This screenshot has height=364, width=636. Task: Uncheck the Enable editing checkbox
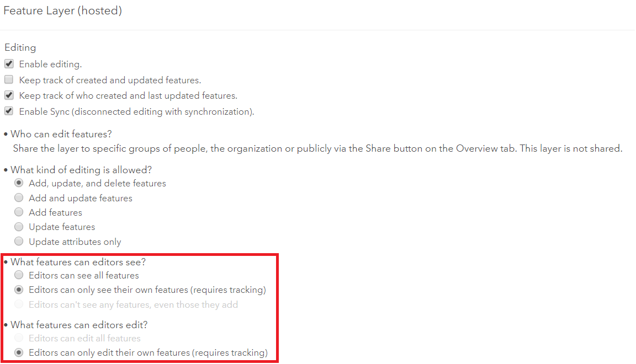(x=9, y=64)
